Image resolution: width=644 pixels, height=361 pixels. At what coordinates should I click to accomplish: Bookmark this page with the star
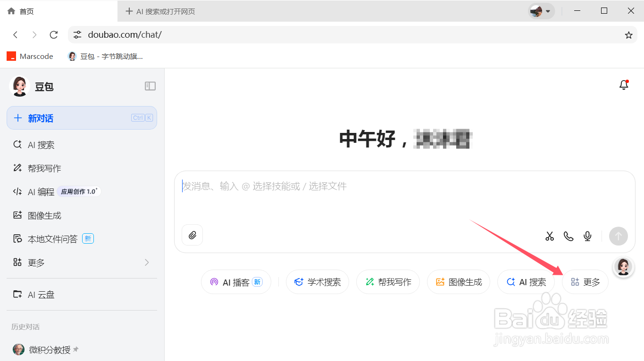tap(628, 35)
